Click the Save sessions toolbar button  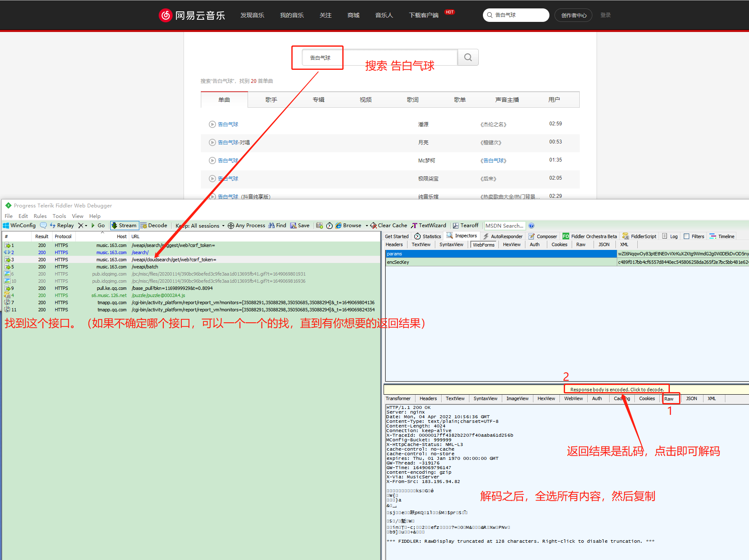300,226
